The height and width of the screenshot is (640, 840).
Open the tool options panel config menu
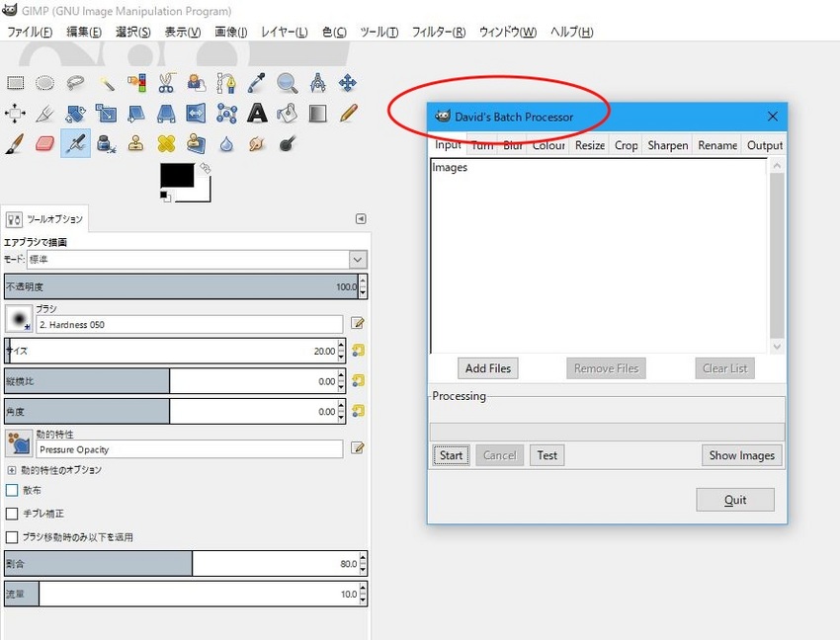[x=361, y=218]
